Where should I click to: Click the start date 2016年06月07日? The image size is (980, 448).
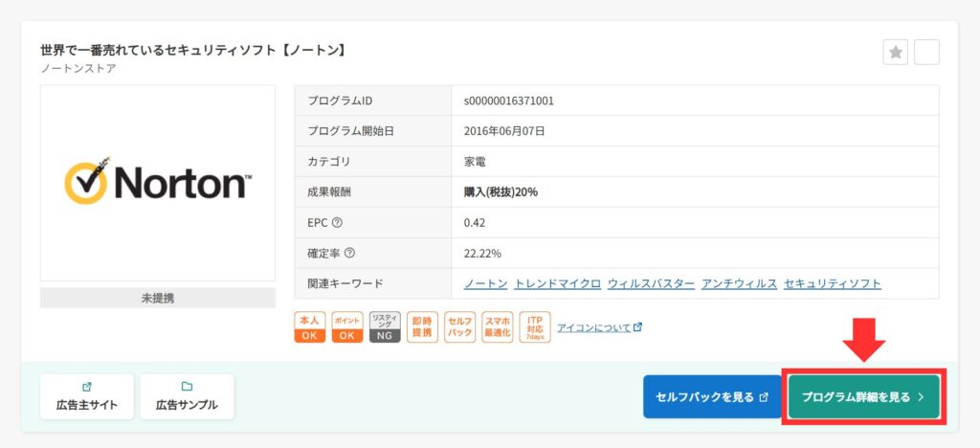504,131
